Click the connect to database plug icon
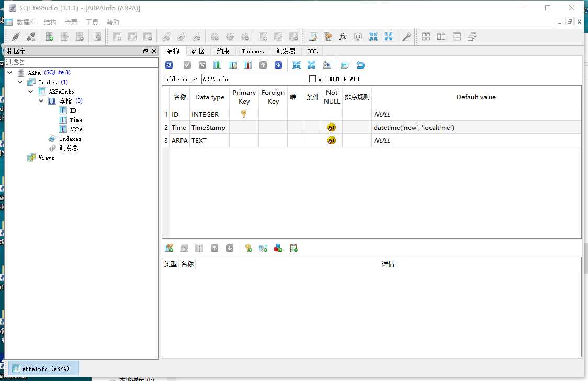 point(16,37)
